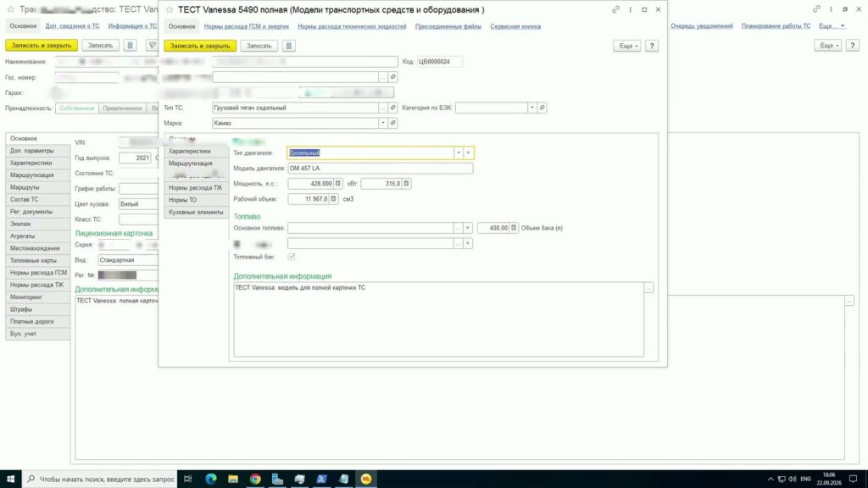Image resolution: width=868 pixels, height=488 pixels.
Task: Open the Присоединенные файлы link
Action: [x=448, y=26]
